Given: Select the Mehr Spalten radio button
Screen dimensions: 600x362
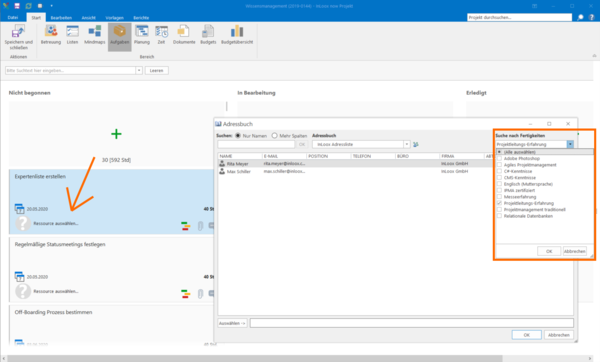Looking at the screenshot, I should point(274,135).
